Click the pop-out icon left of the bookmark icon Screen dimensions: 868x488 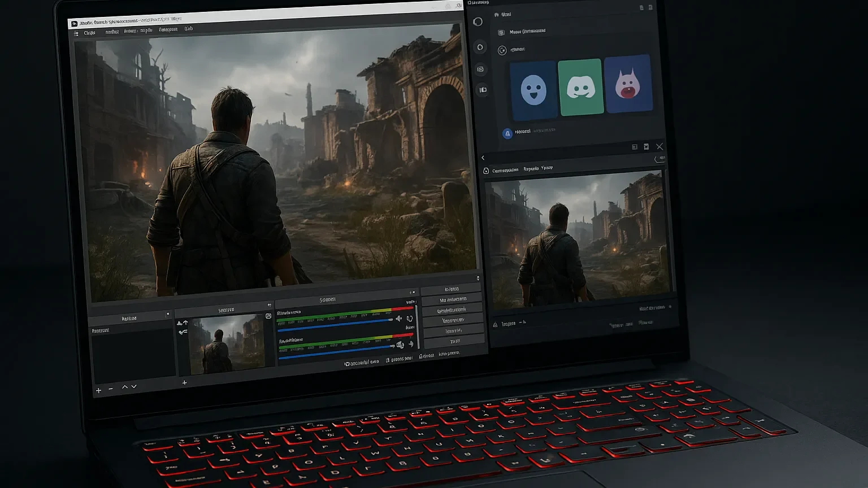635,147
